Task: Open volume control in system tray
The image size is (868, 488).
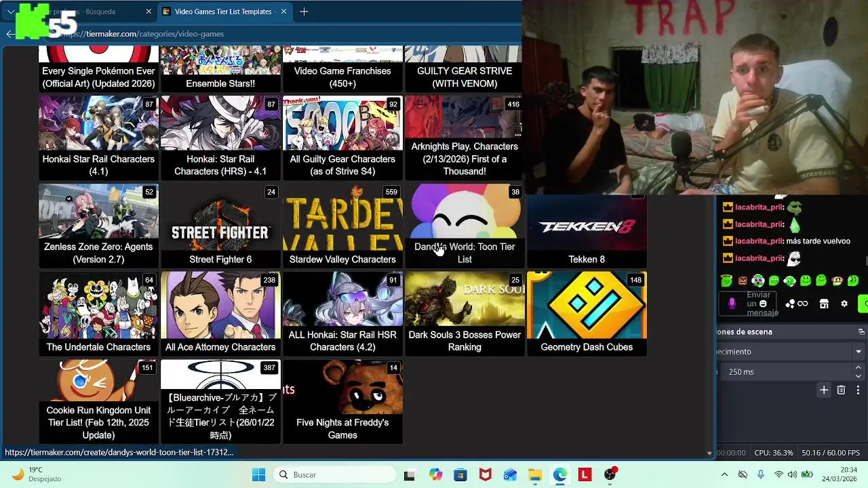Action: (793, 475)
